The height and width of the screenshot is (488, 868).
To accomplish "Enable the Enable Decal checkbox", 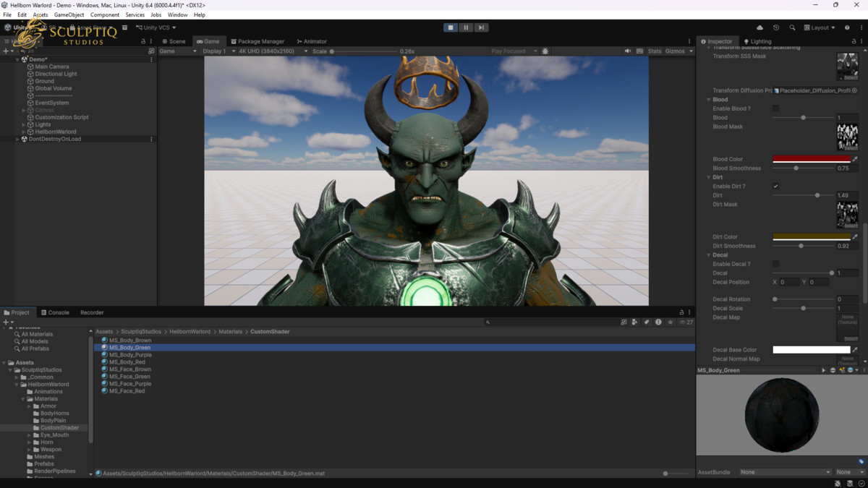I will pyautogui.click(x=775, y=264).
